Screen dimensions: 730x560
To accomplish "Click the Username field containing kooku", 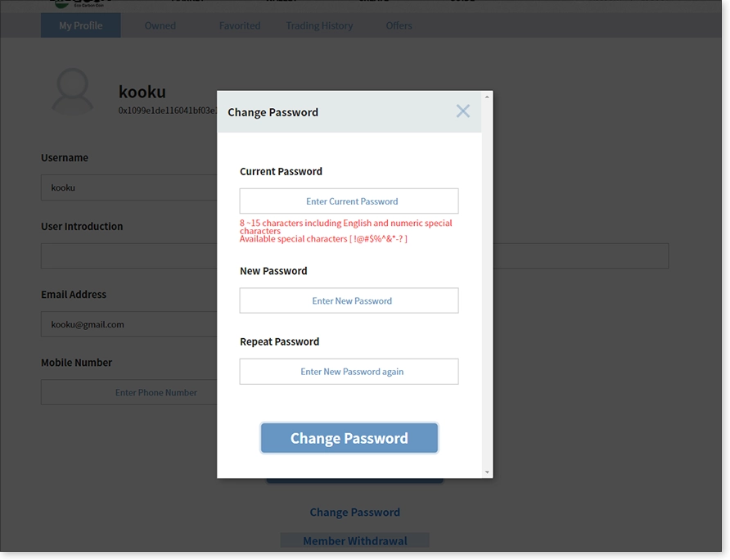I will 129,187.
